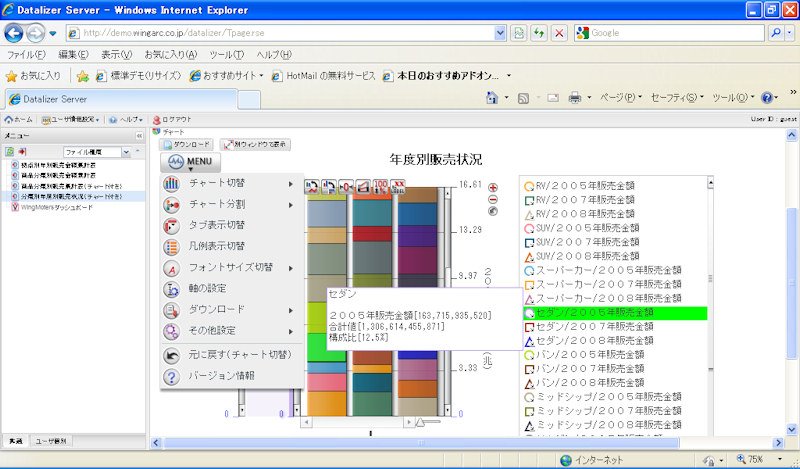The width and height of the screenshot is (800, 469).
Task: Click the area chart toolbar icon
Action: coord(363,187)
